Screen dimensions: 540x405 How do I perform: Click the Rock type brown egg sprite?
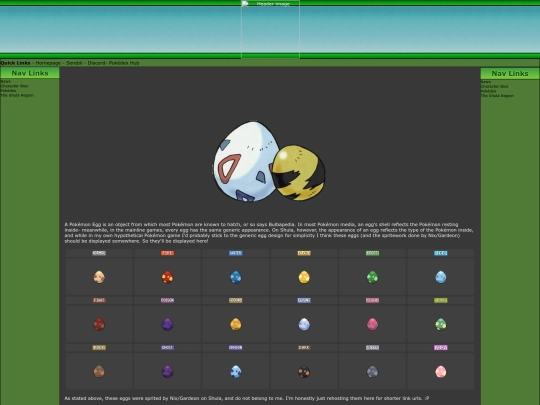[99, 371]
